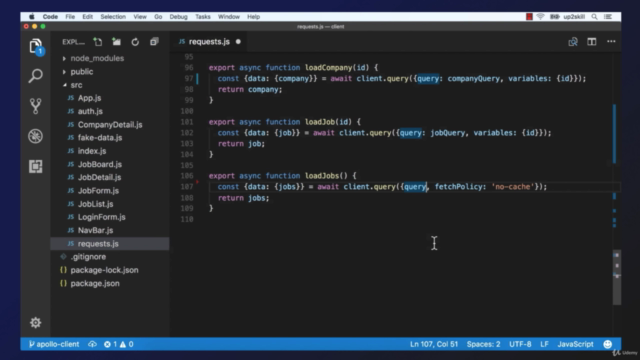Viewport: 640px width, 360px height.
Task: Open the editor More Actions ellipsis
Action: coord(611,41)
